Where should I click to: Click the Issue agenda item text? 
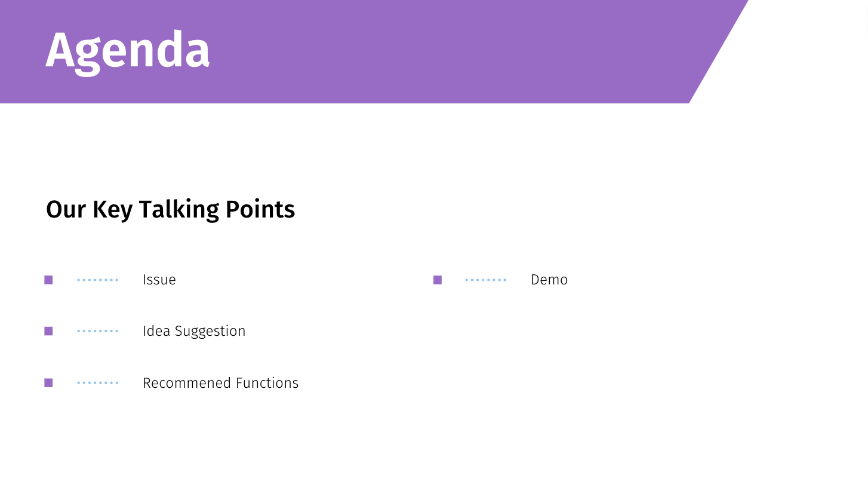pyautogui.click(x=159, y=280)
